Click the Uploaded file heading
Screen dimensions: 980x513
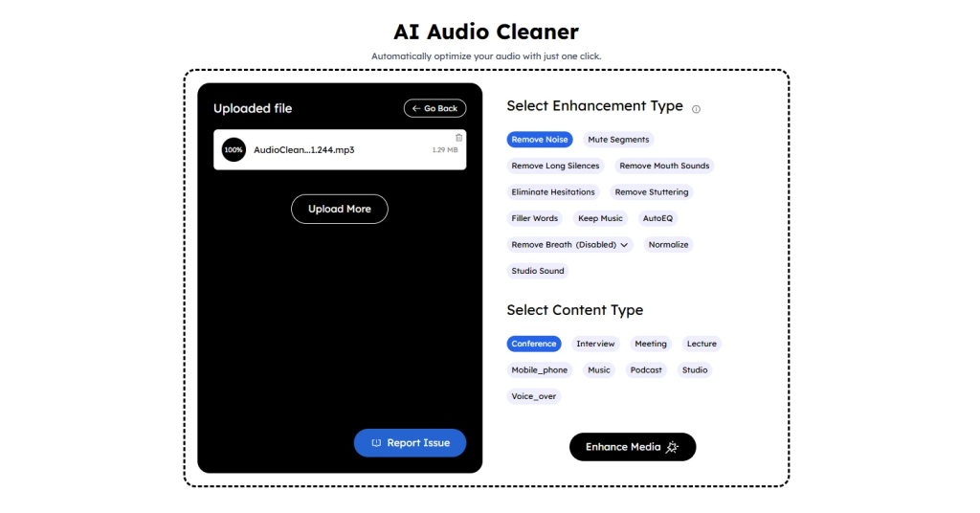coord(253,108)
